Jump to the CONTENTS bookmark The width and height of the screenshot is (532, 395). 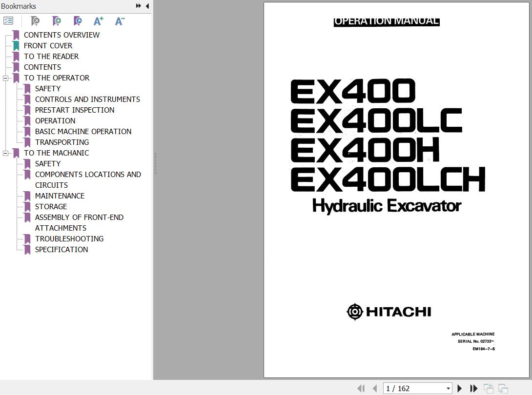[x=42, y=67]
